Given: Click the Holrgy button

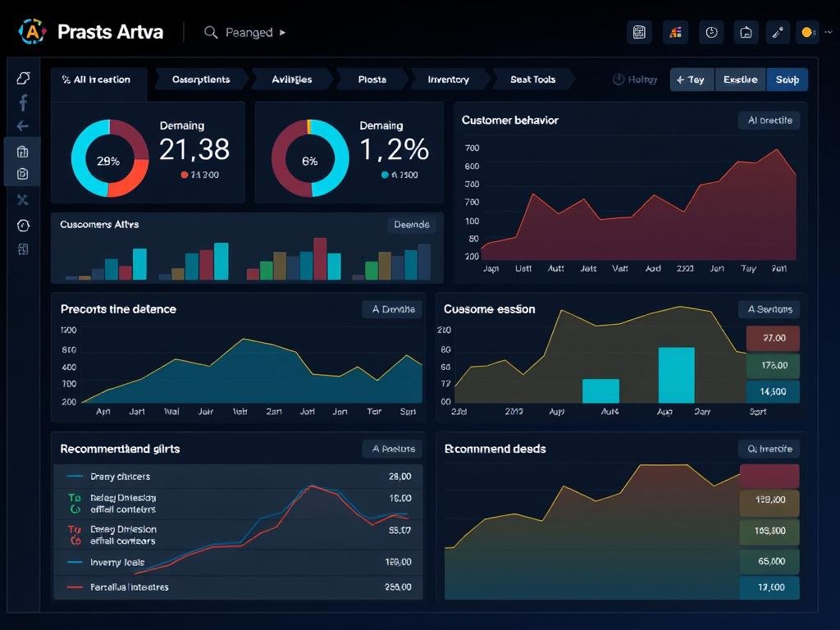Looking at the screenshot, I should click(x=636, y=80).
